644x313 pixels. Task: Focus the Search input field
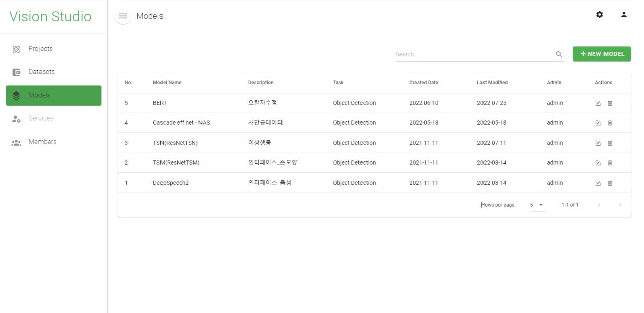(x=473, y=54)
